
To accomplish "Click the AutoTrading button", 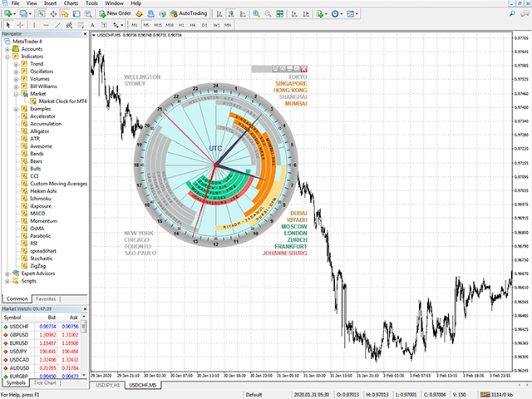I will point(189,13).
